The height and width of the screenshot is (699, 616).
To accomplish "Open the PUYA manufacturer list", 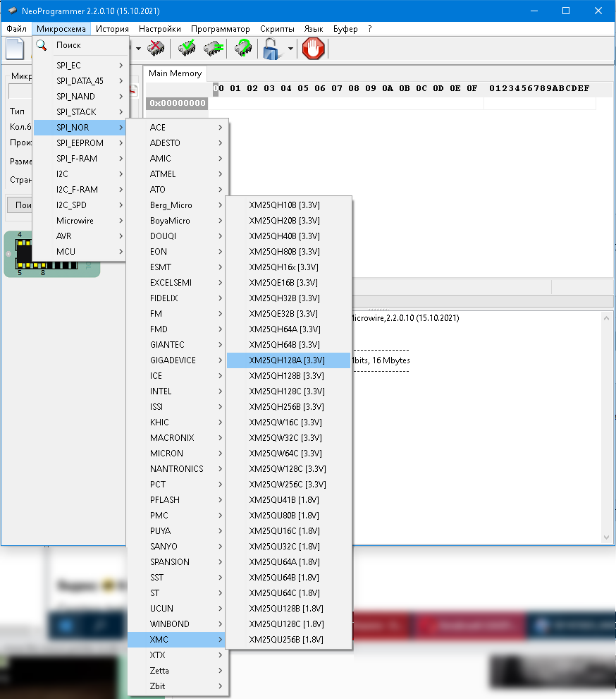I will (x=178, y=531).
